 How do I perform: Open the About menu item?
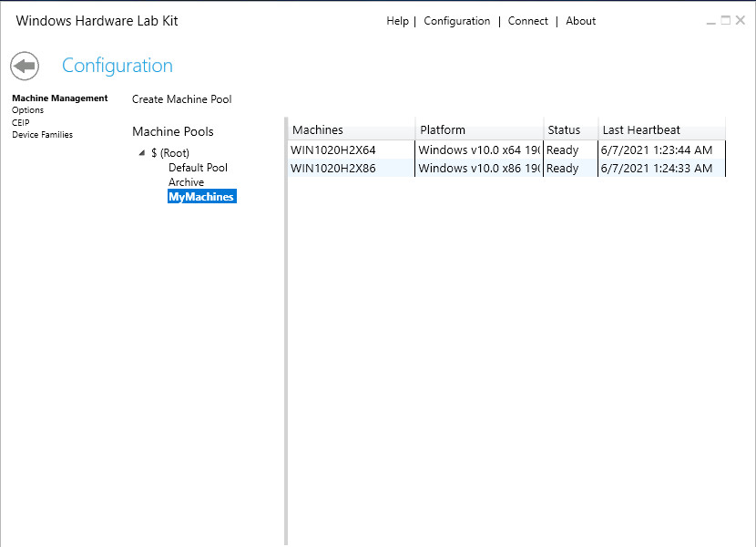[x=580, y=21]
